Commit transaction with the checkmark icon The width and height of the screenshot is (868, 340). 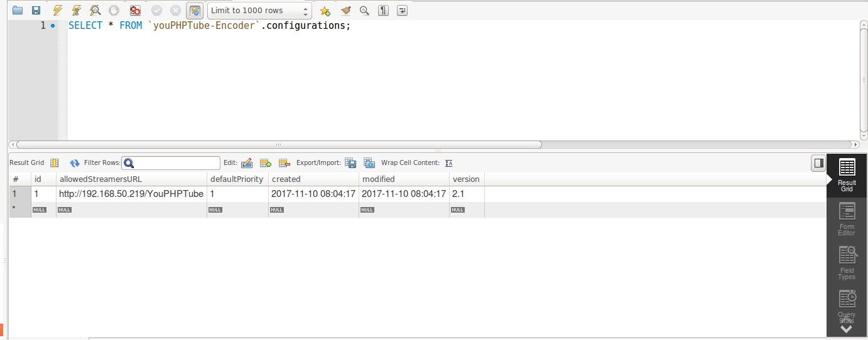click(156, 10)
